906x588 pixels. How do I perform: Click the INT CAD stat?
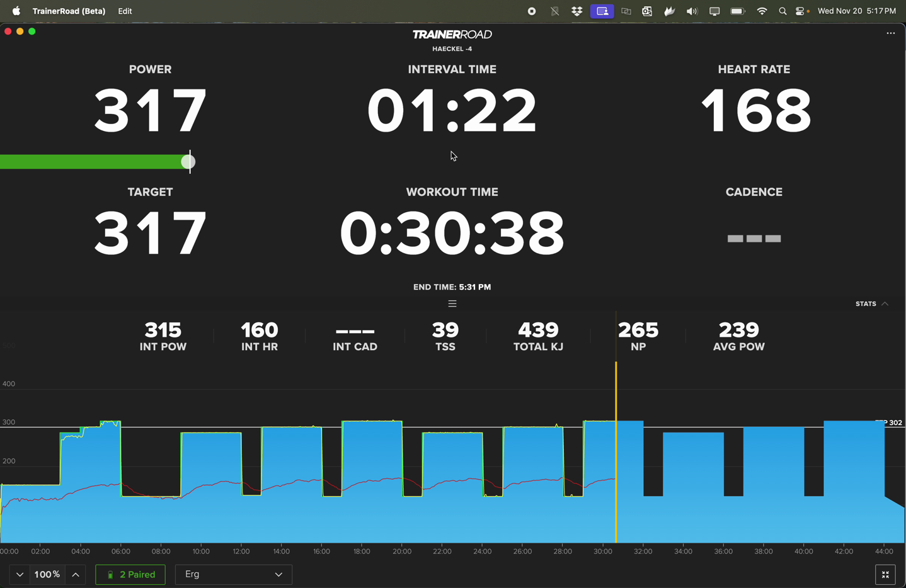click(355, 339)
